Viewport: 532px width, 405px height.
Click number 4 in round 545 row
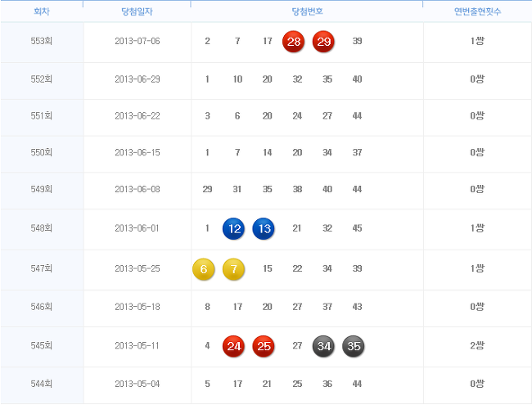click(x=207, y=345)
